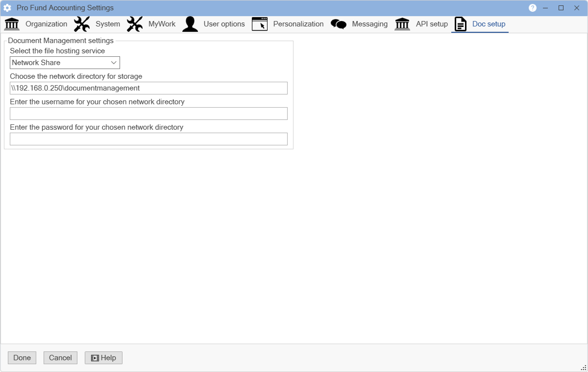Click the Doc setup document icon

(x=460, y=24)
